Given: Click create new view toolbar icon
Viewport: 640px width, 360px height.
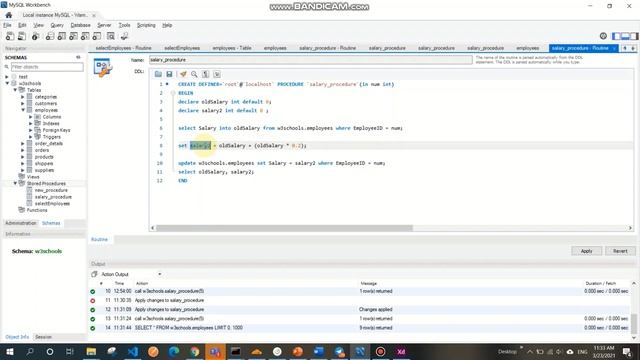Looking at the screenshot, I should point(73,36).
